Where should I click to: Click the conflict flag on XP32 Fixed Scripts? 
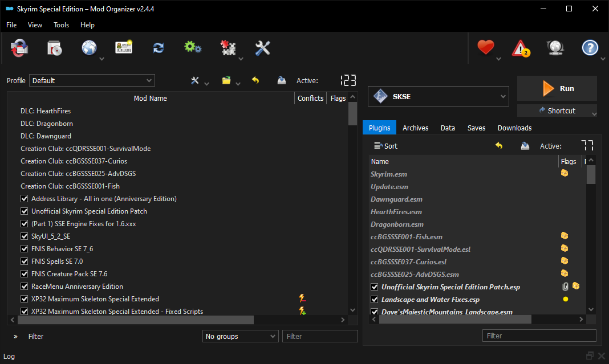tap(302, 311)
